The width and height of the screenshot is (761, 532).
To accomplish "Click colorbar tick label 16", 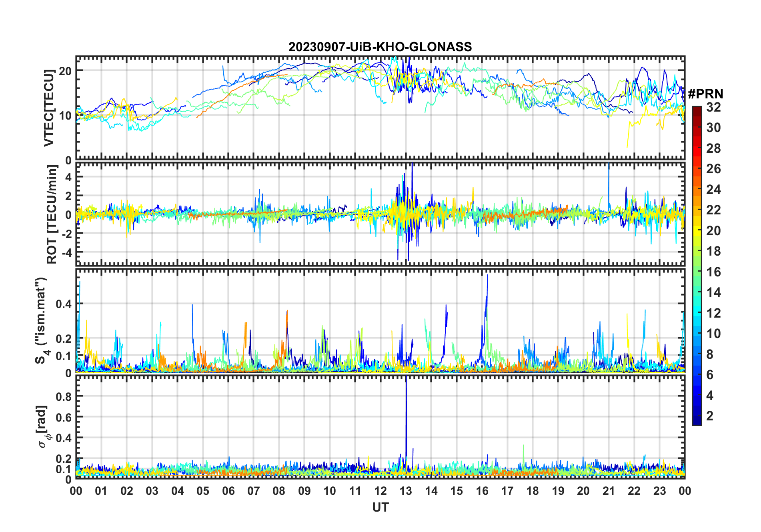I will pyautogui.click(x=713, y=272).
